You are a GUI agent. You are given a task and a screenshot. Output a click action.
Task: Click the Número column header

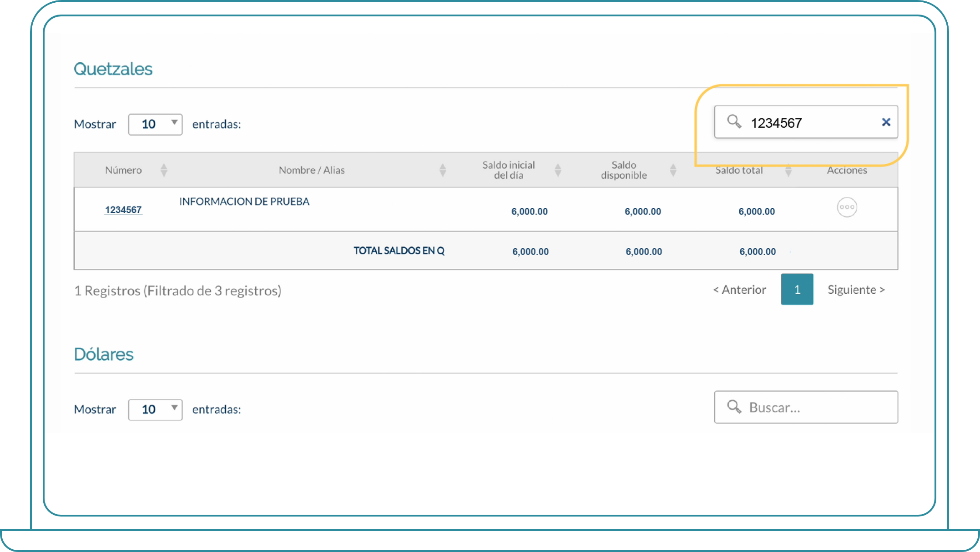tap(123, 170)
